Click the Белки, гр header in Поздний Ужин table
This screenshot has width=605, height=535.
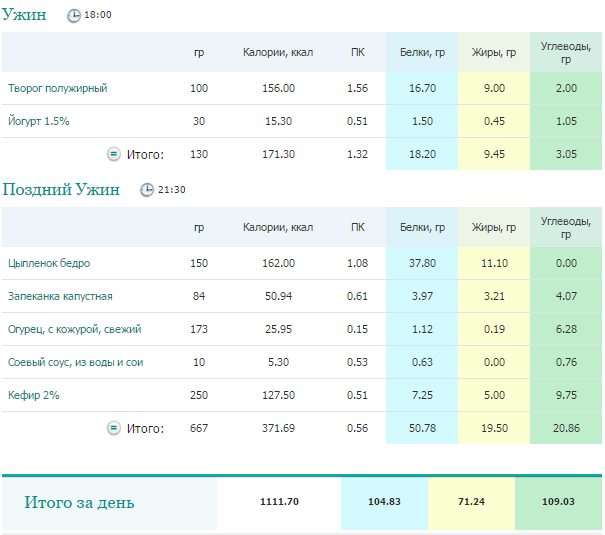point(422,227)
